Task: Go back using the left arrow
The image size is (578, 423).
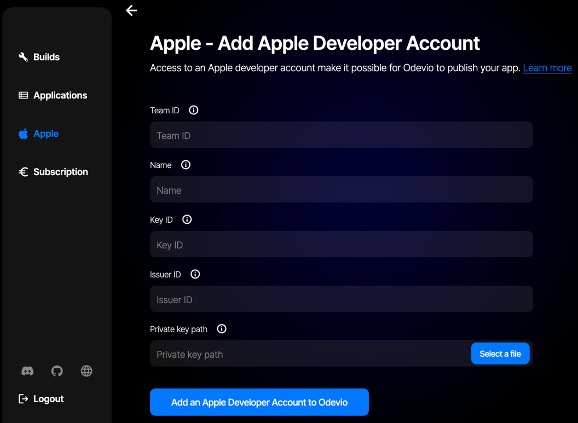Action: pyautogui.click(x=131, y=10)
